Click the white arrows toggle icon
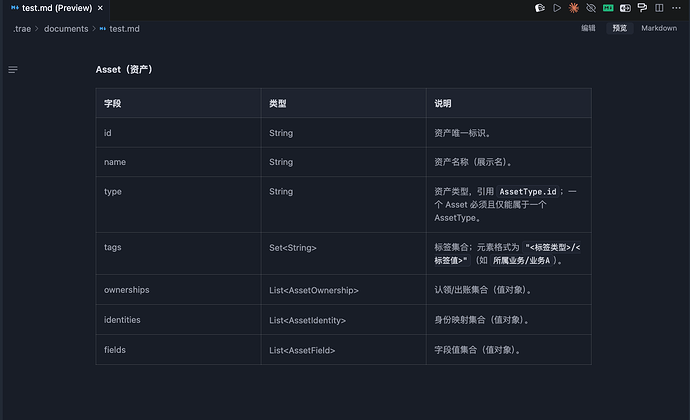The image size is (690, 420). point(625,8)
